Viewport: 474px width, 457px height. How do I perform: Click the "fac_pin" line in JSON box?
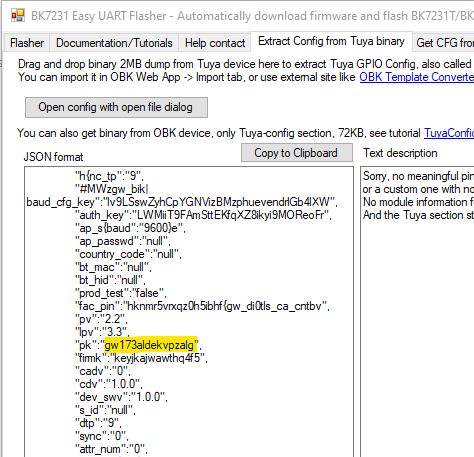pyautogui.click(x=202, y=306)
